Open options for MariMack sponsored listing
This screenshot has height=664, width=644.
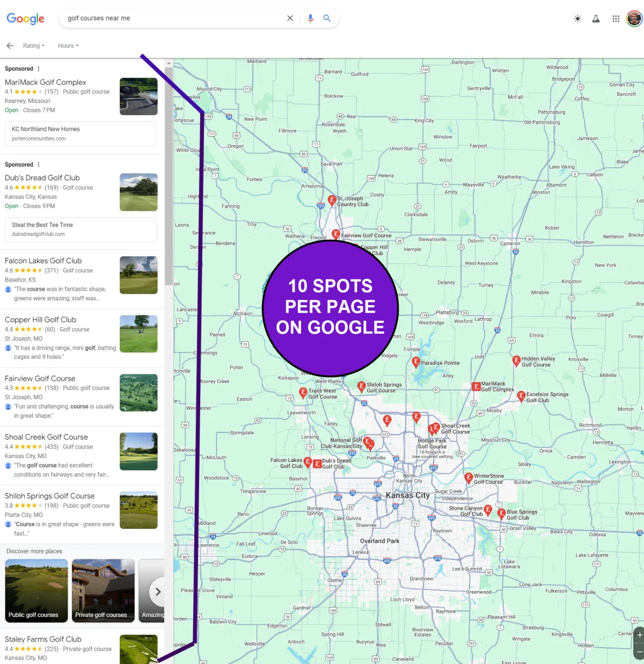click(x=38, y=69)
